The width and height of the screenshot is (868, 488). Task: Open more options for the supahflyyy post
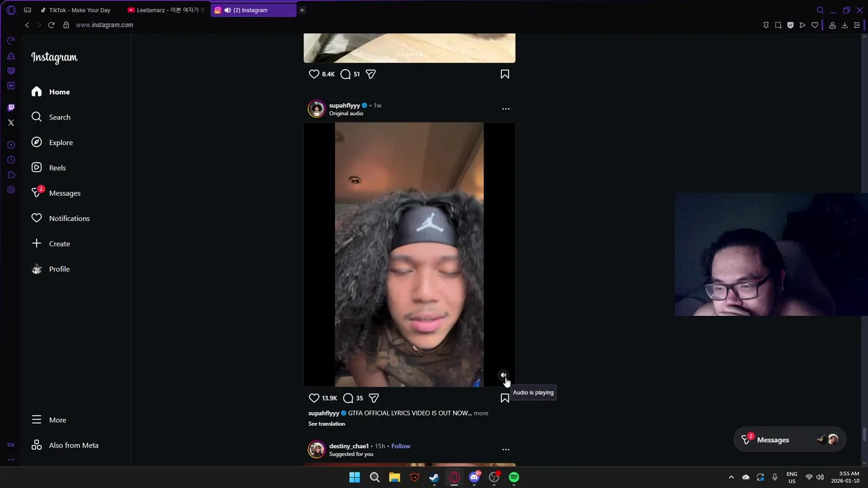505,108
